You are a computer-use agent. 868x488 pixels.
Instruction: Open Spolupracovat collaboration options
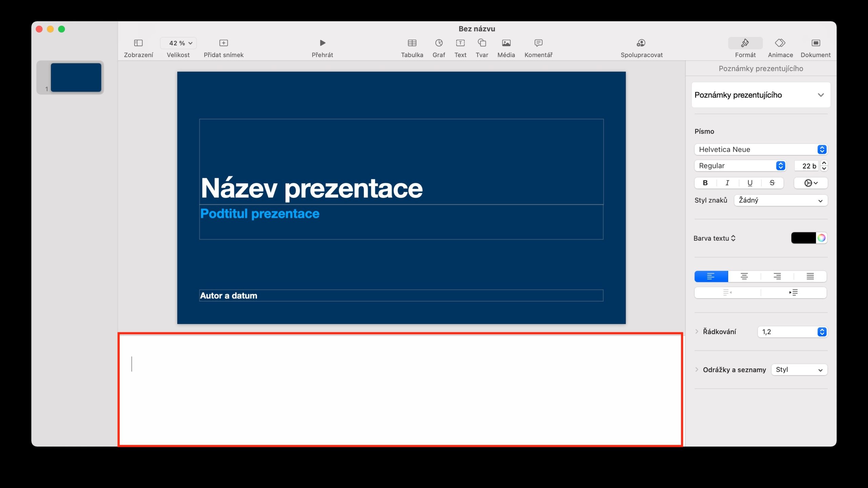[x=641, y=43]
